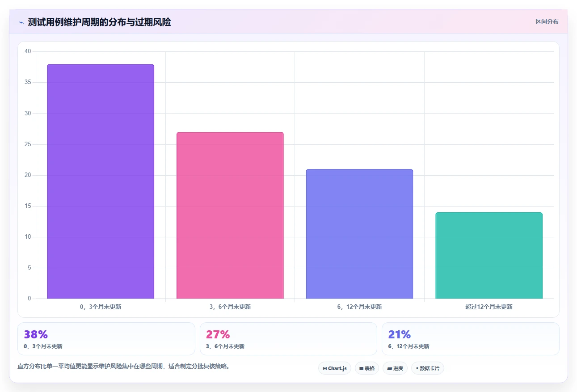Click the y-axis value 40
This screenshot has width=577, height=392.
(x=28, y=51)
